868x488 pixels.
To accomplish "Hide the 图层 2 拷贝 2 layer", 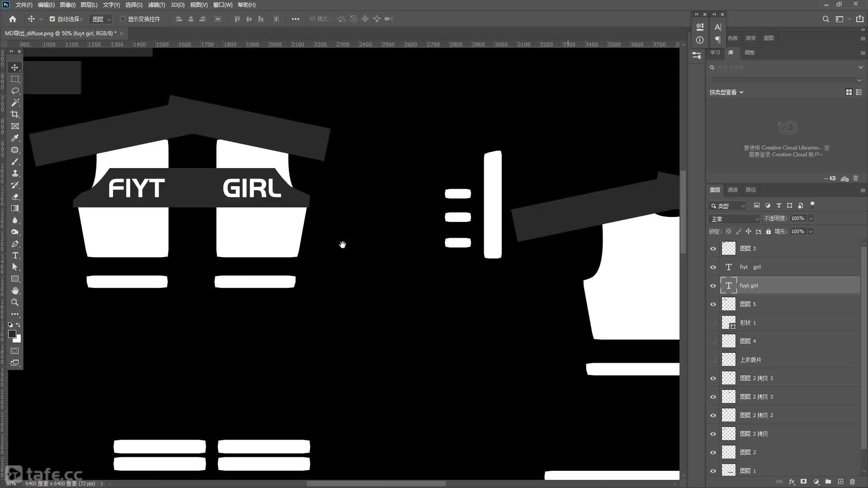I will tap(713, 415).
